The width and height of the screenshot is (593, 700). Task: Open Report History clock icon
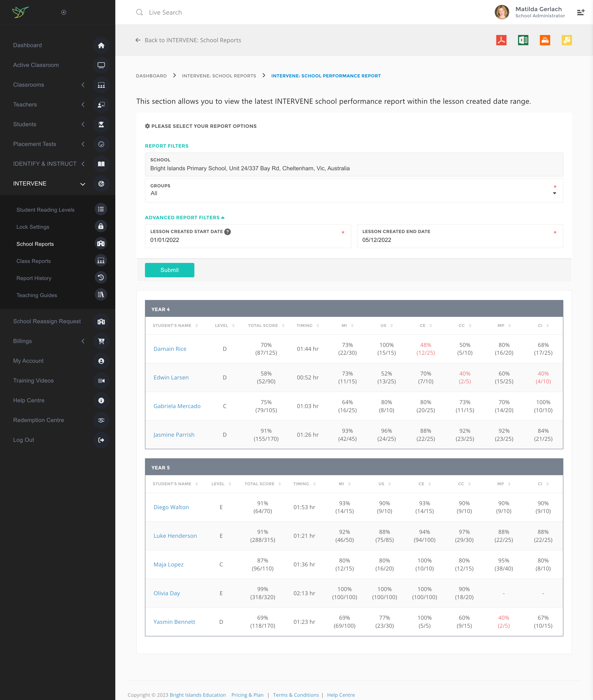[101, 278]
